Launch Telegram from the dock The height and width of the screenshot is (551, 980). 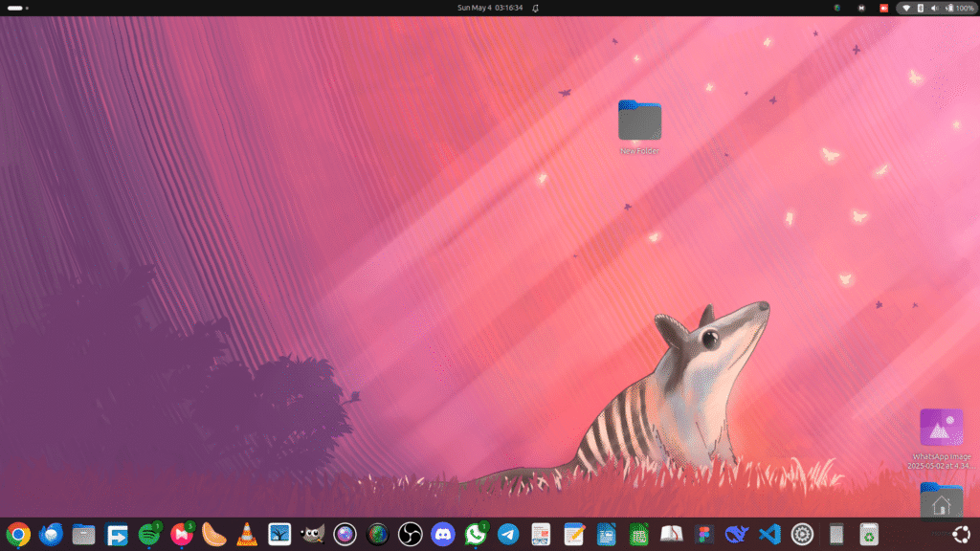pos(508,535)
